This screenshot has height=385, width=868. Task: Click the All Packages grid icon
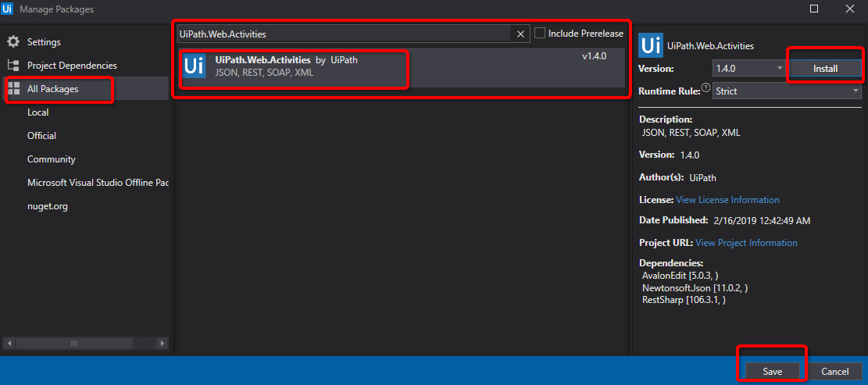(14, 88)
